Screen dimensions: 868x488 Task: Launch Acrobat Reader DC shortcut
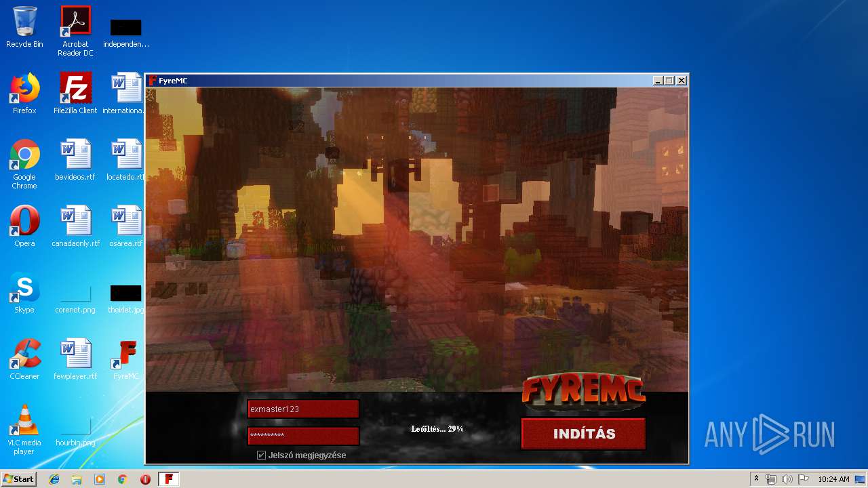[75, 31]
